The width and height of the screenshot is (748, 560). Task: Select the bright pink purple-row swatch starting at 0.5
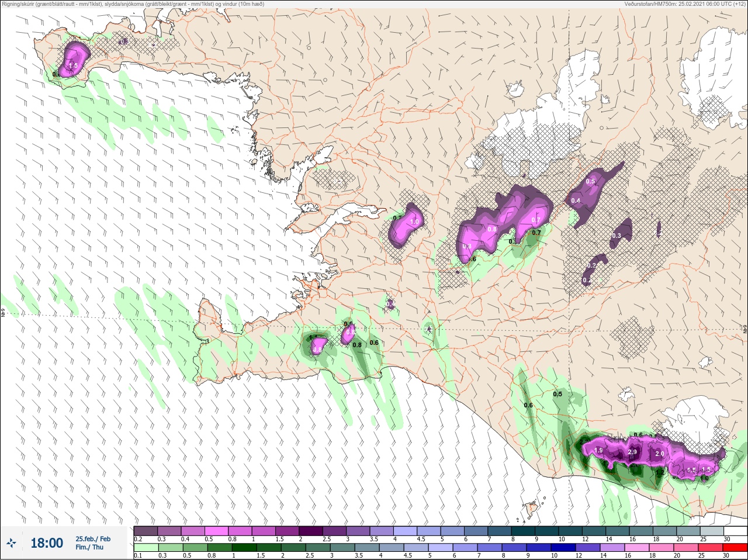point(217,531)
